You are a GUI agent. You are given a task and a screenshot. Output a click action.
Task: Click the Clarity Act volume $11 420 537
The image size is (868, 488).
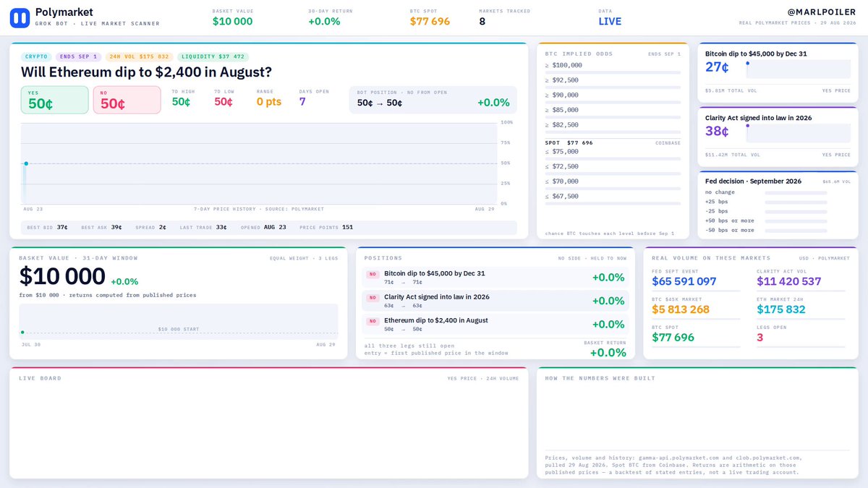tap(789, 281)
